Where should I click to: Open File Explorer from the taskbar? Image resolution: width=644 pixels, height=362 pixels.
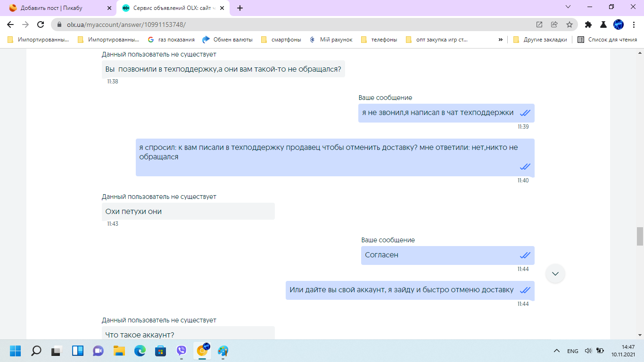(x=119, y=351)
